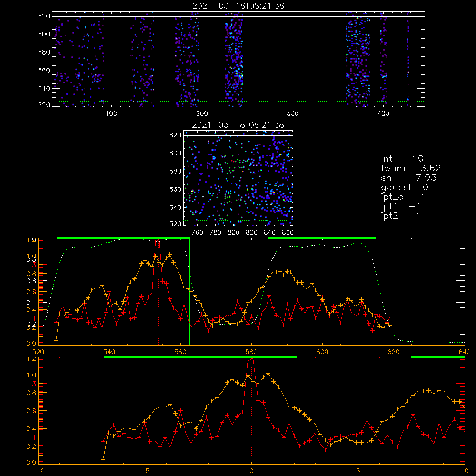
Task: Click the orange 0.4 y-axis label of the offset profile plot
Action: click(x=31, y=429)
